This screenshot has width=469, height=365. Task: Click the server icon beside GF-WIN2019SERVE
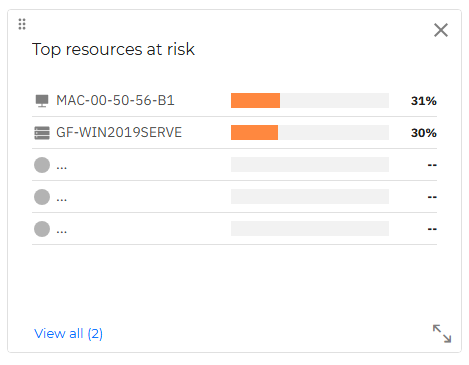pyautogui.click(x=42, y=133)
